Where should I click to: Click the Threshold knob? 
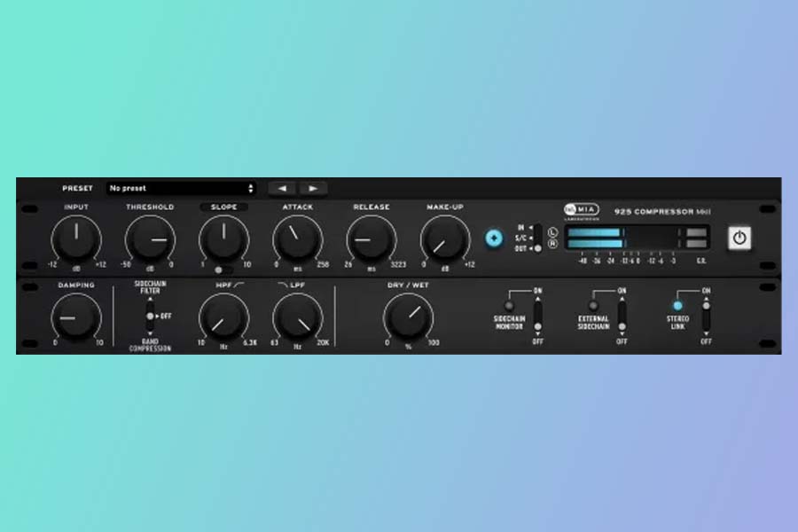[x=149, y=239]
